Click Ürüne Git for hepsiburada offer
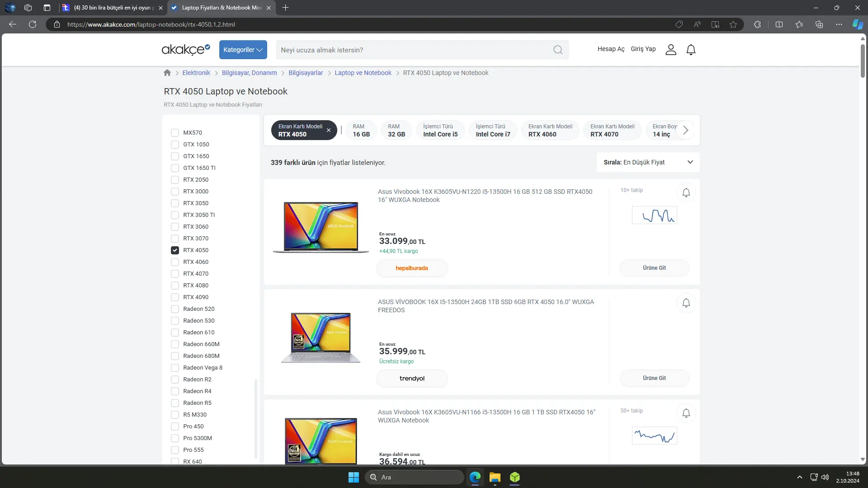Screen dimensions: 868x488 [x=654, y=268]
